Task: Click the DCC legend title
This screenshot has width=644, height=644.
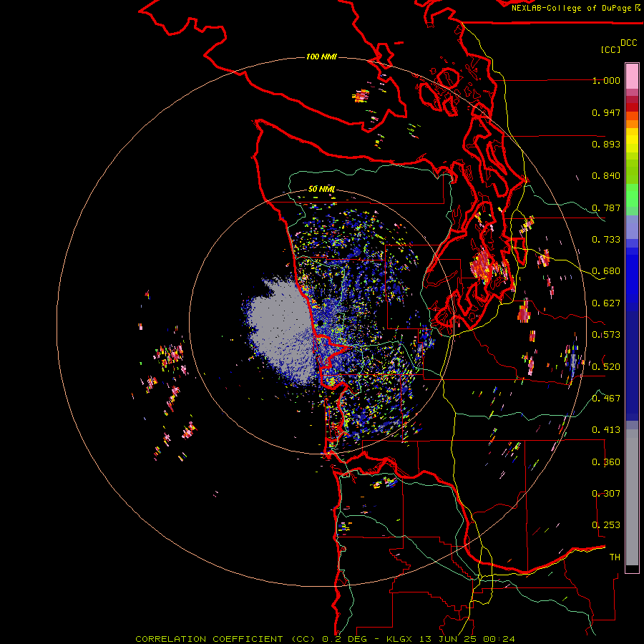Action: tap(628, 43)
